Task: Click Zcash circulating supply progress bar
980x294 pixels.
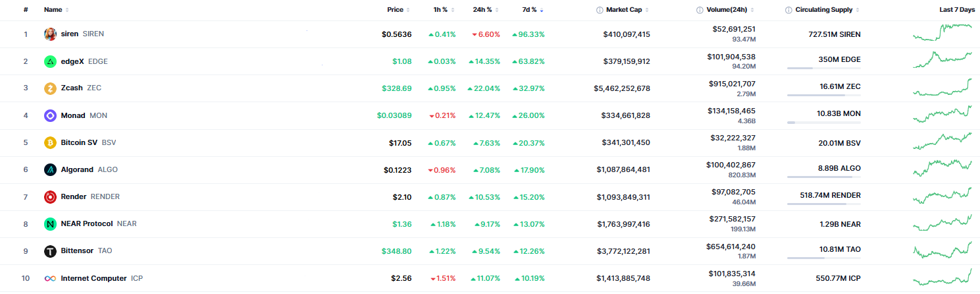Action: (823, 96)
